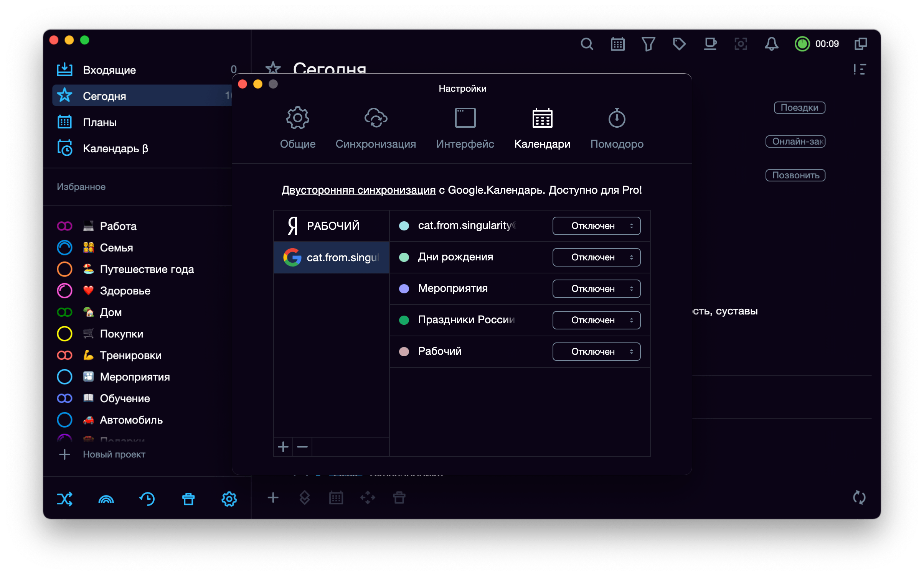Image resolution: width=924 pixels, height=576 pixels.
Task: Switch to Синхронизация settings tab
Action: [376, 128]
